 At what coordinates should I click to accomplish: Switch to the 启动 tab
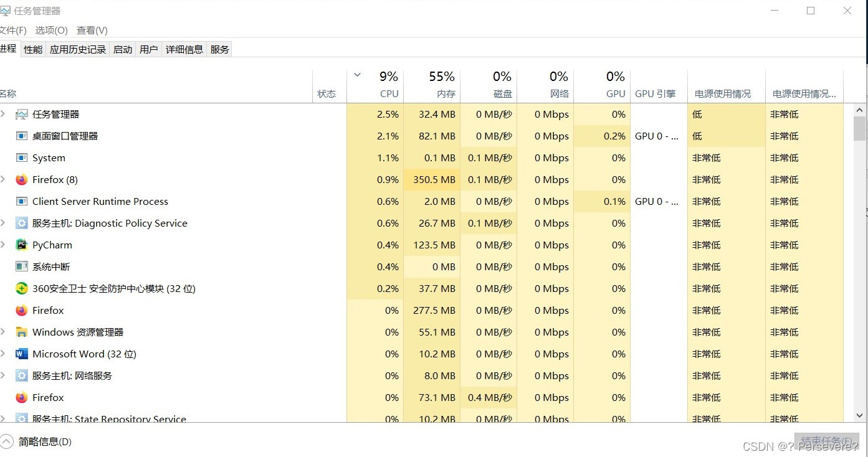click(123, 49)
